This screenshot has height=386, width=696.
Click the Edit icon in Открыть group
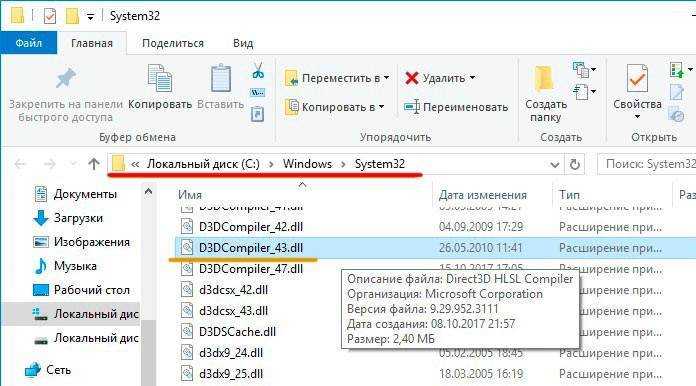[x=677, y=92]
